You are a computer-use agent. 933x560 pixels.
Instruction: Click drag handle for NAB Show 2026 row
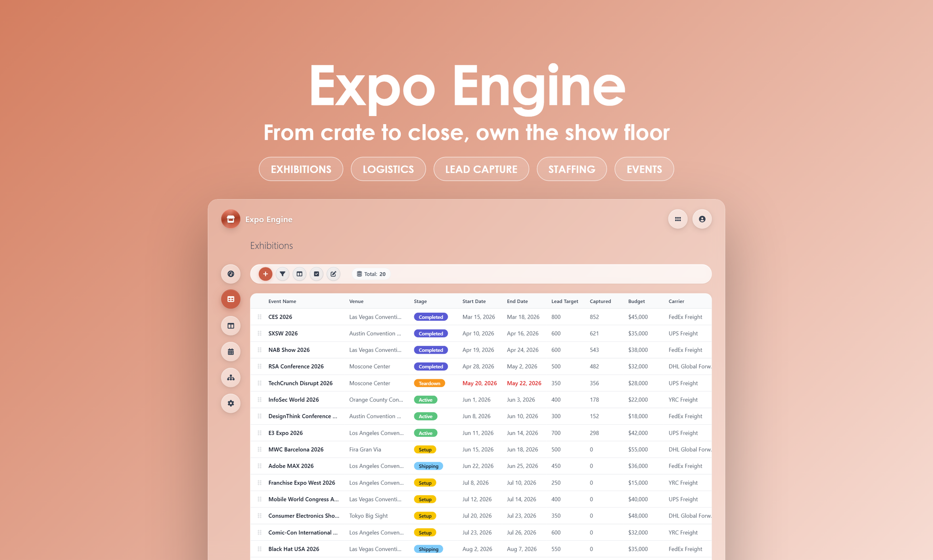pyautogui.click(x=259, y=350)
